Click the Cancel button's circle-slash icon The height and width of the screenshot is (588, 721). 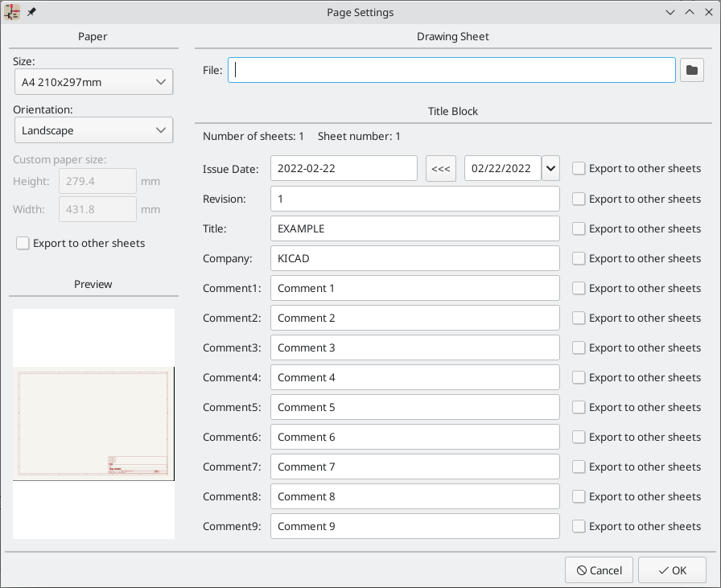[x=582, y=569]
